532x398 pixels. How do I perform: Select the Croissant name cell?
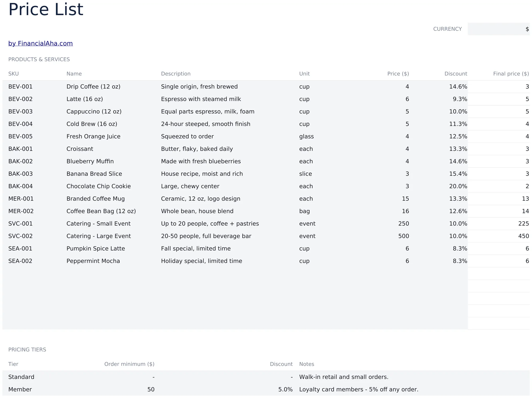[x=80, y=149]
